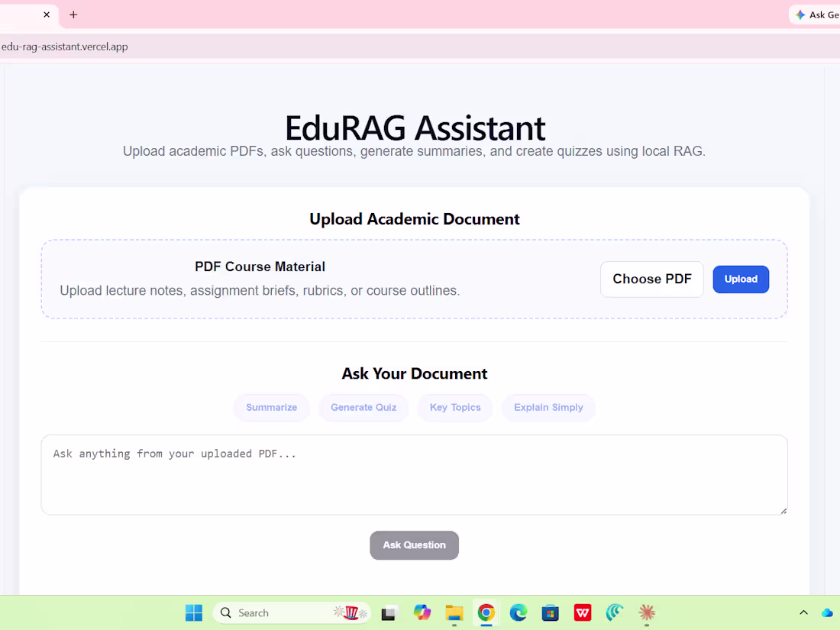Open the orange starburst app in the taskbar

tap(647, 612)
